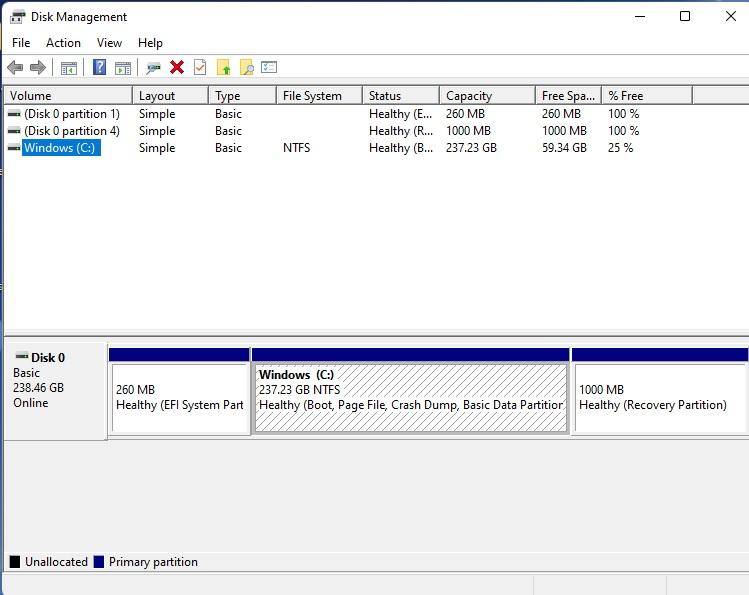Click the drive connect icon in toolbar

coord(153,67)
